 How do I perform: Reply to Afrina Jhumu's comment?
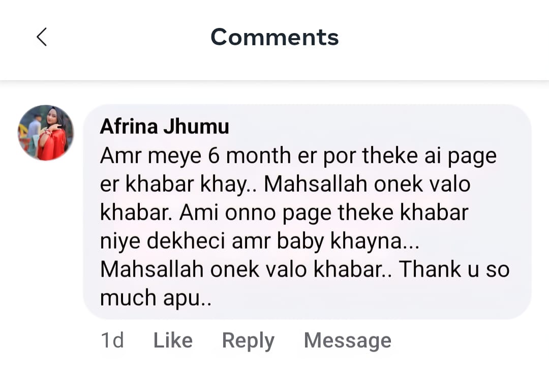pyautogui.click(x=248, y=341)
